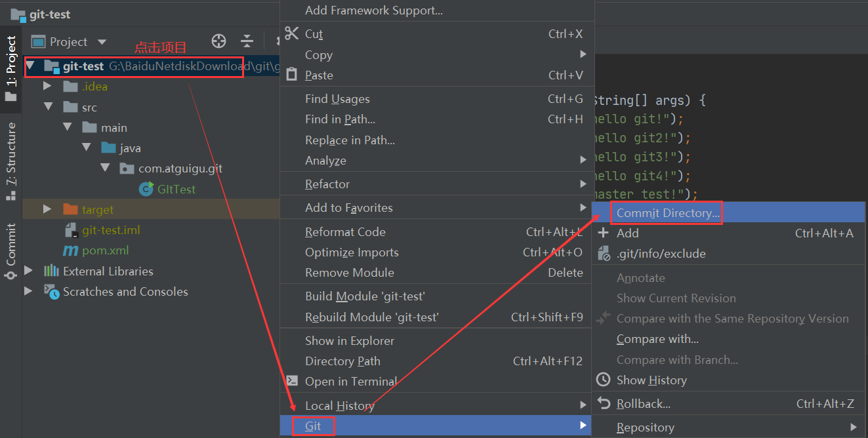Click the collapse all icon in Project panel
Viewport: 868px width, 438px height.
click(247, 41)
